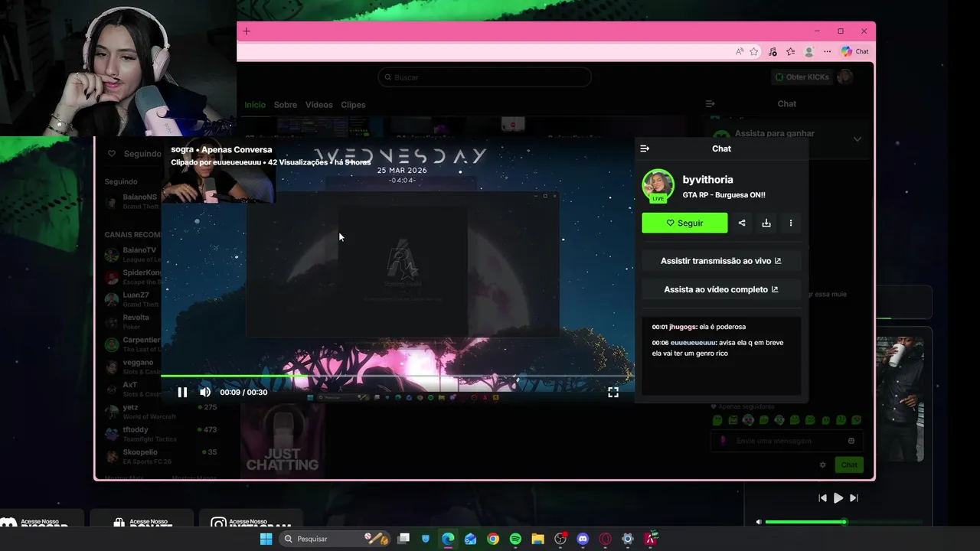
Task: Open Assistir transmissão ao vivo link
Action: [721, 261]
